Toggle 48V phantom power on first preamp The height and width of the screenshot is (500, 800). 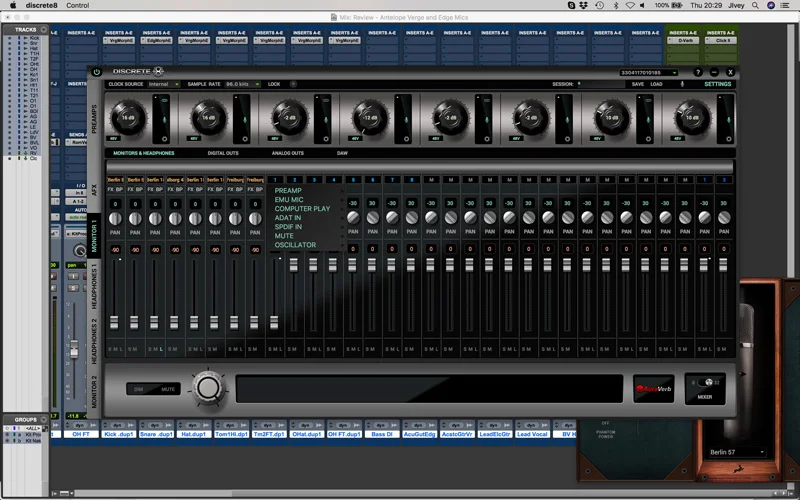point(113,138)
